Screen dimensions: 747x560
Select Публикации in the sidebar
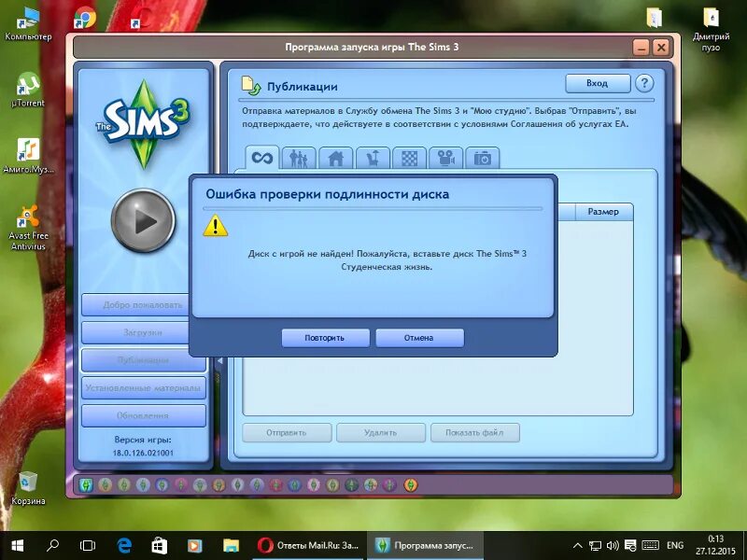click(143, 360)
